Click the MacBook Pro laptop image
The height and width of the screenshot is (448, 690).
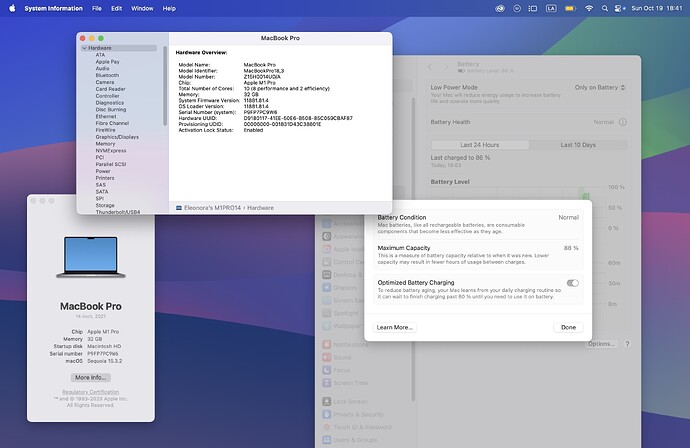pyautogui.click(x=92, y=257)
